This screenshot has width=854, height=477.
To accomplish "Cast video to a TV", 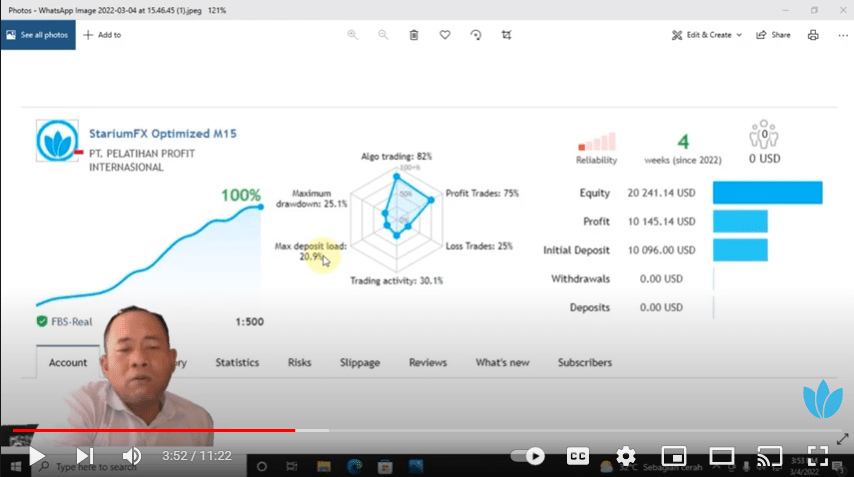I will (x=770, y=456).
